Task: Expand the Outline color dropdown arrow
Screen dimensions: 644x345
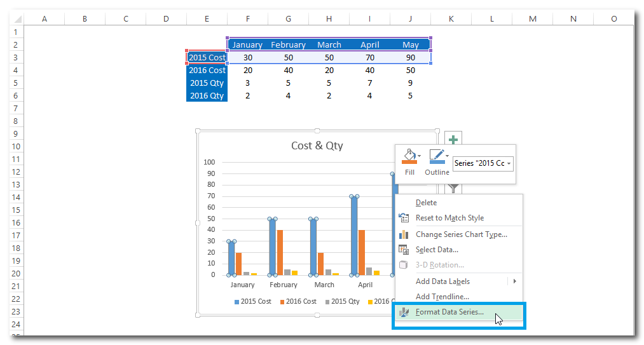Action: (448, 156)
